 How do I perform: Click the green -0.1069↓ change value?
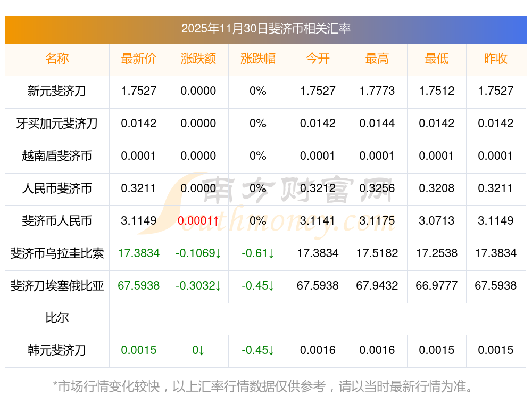[198, 253]
